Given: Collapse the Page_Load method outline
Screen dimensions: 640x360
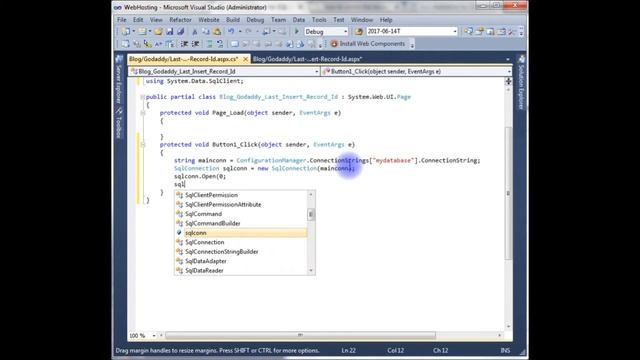Looking at the screenshot, I should point(142,113).
